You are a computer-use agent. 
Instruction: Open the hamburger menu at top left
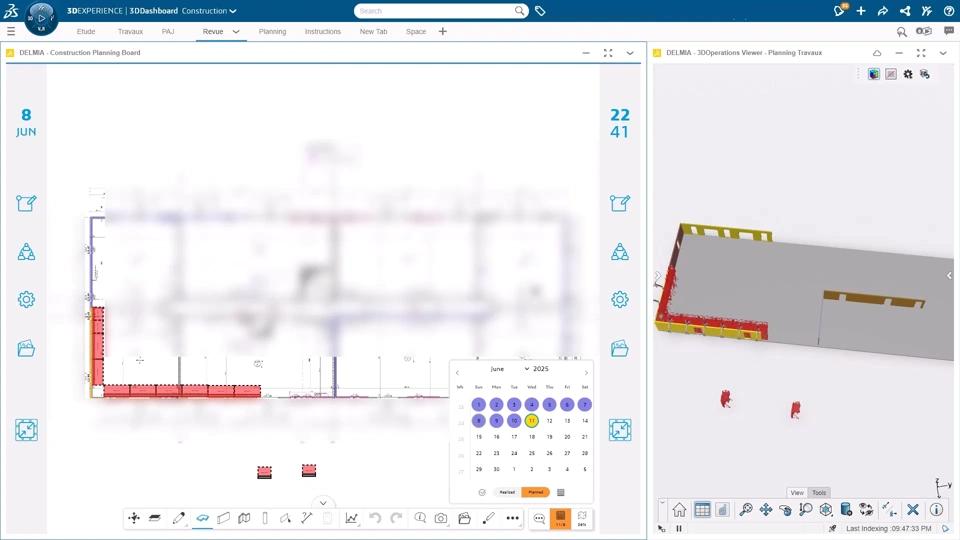tap(11, 31)
